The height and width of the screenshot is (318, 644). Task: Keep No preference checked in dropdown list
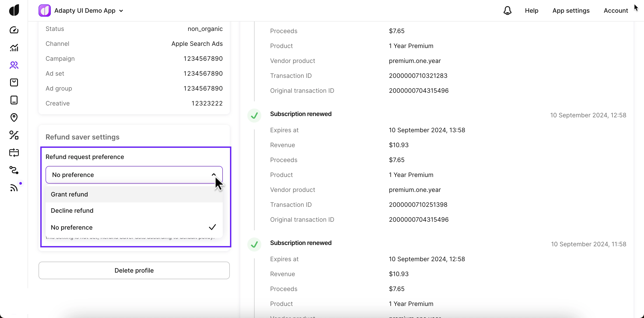(71, 227)
